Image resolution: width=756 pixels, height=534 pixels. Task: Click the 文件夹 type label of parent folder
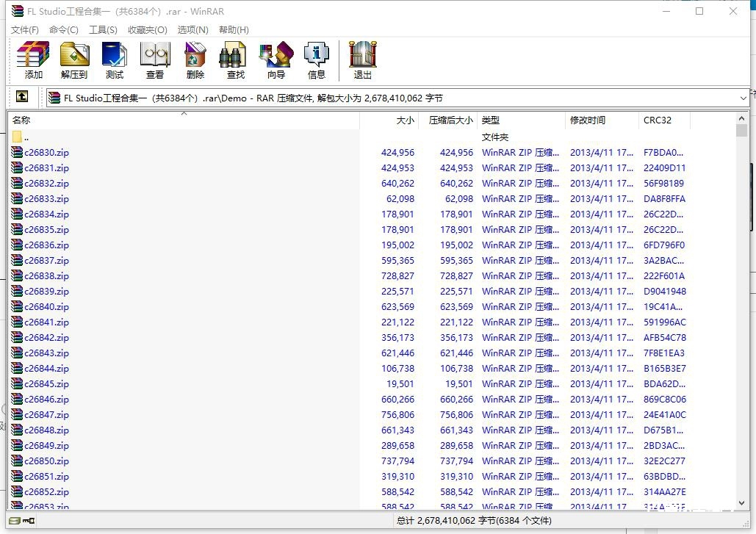tap(495, 137)
